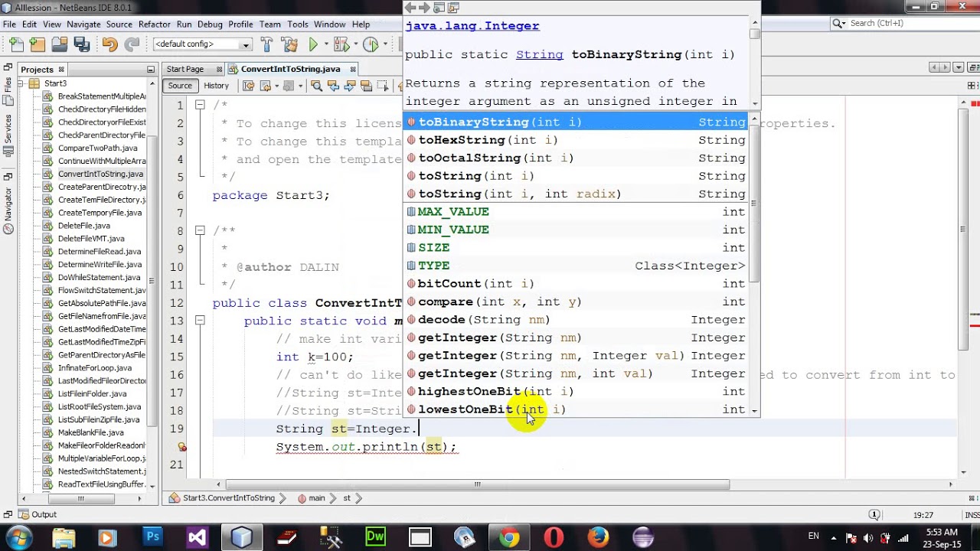Click the Toggle Rectangular Selection icon
The height and width of the screenshot is (551, 980).
coord(383,86)
